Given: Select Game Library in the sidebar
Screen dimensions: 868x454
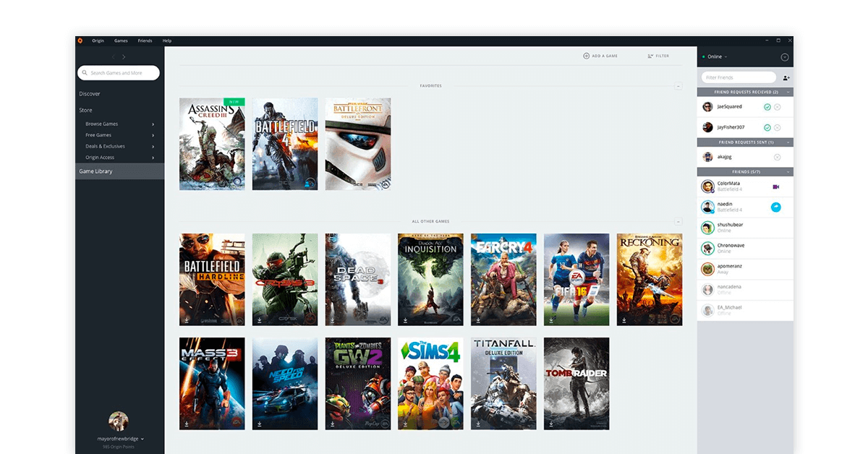Looking at the screenshot, I should pos(119,171).
